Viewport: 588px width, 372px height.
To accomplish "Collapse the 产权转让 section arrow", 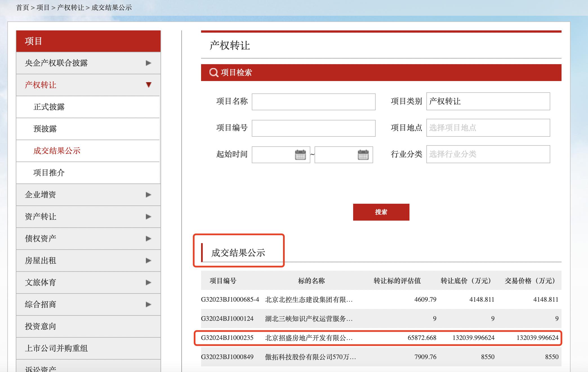I will [148, 85].
